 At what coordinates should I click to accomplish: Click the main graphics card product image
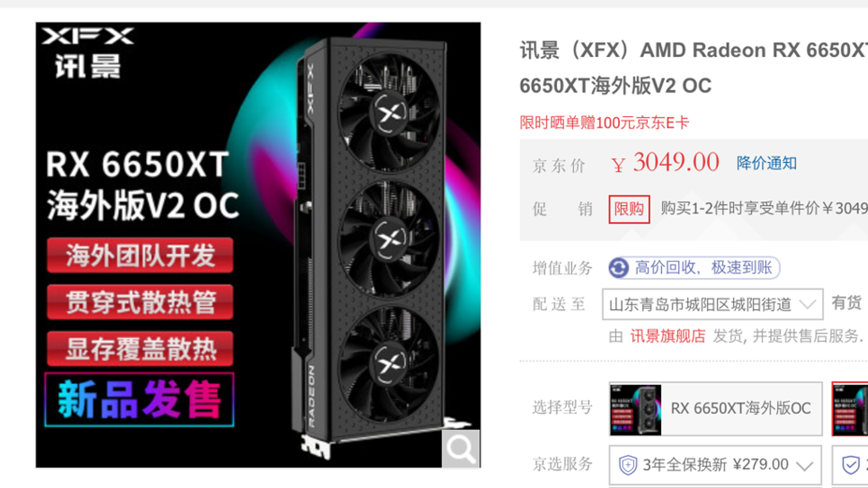tap(258, 245)
